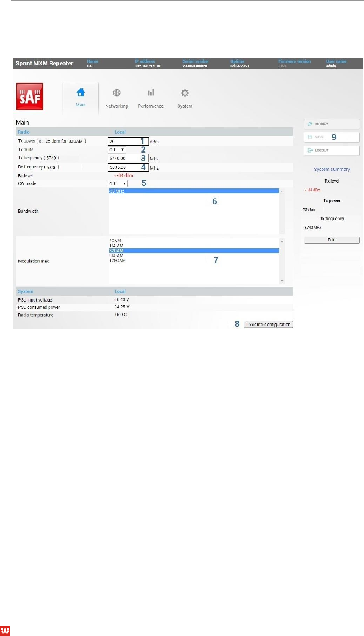Open Networking globe icon
The width and height of the screenshot is (364, 636).
tap(117, 93)
